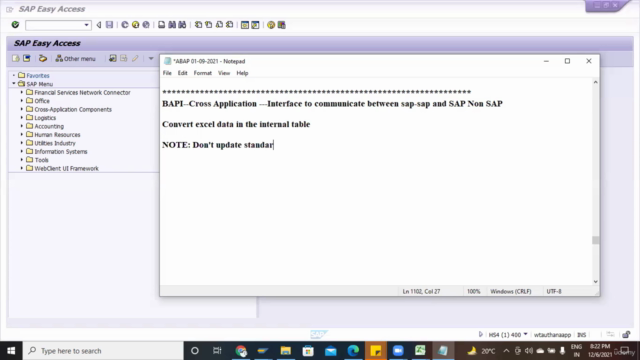
Task: Open the Notepad Help menu
Action: coord(242,73)
